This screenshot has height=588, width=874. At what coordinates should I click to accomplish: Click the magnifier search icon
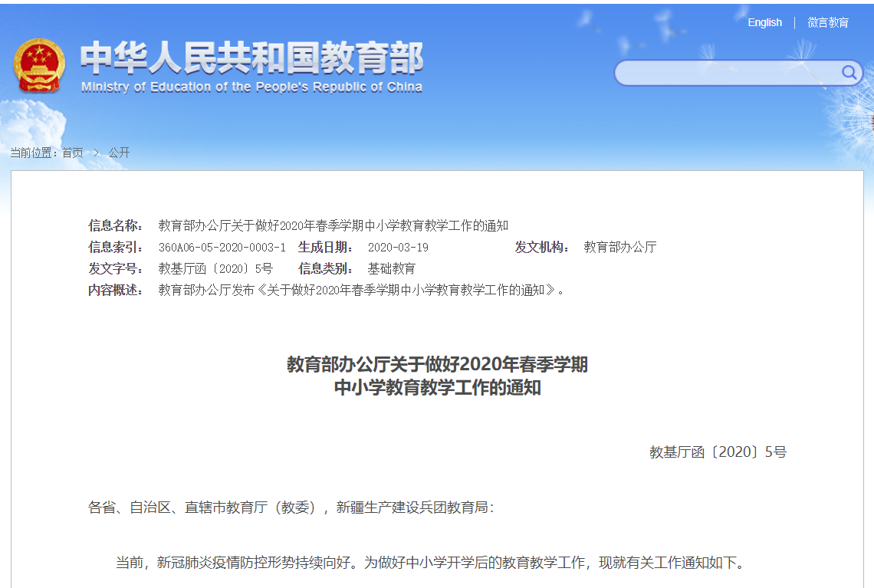pos(849,73)
